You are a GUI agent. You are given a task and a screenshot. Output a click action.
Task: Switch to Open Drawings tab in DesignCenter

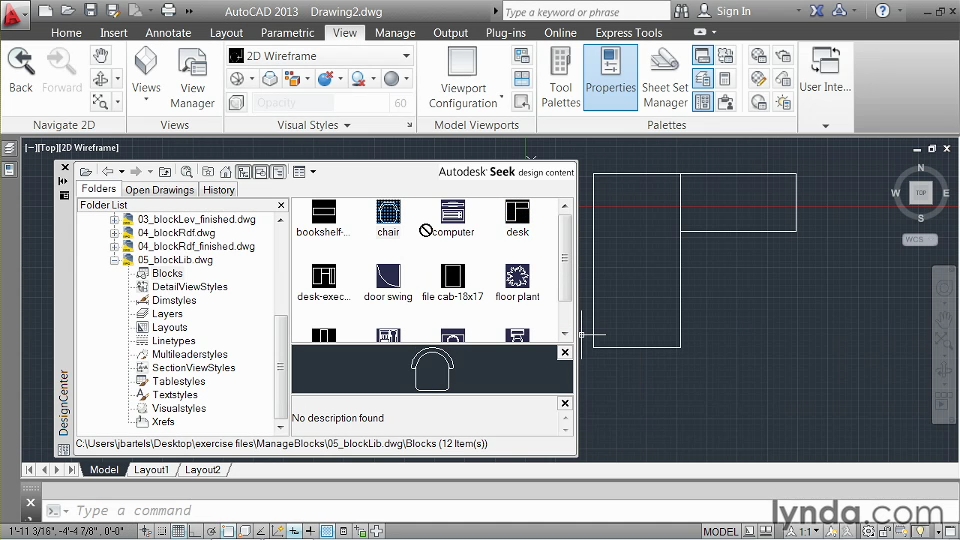tap(159, 190)
